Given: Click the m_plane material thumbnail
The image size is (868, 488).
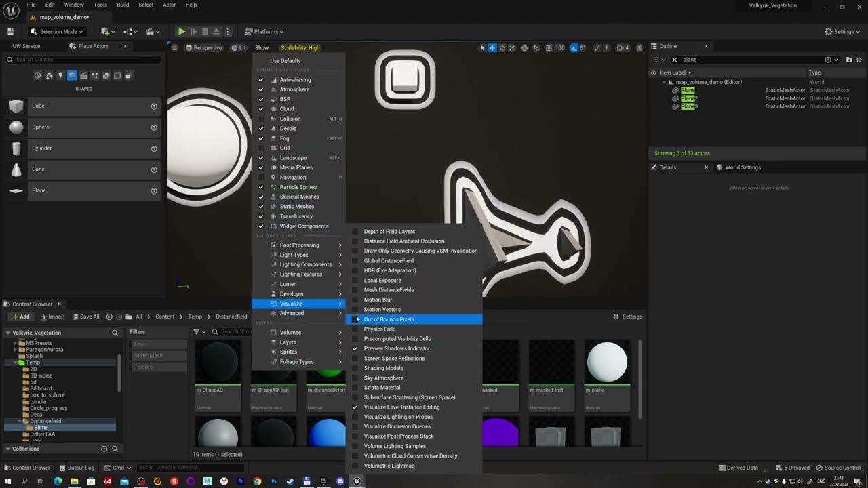Looking at the screenshot, I should click(607, 363).
